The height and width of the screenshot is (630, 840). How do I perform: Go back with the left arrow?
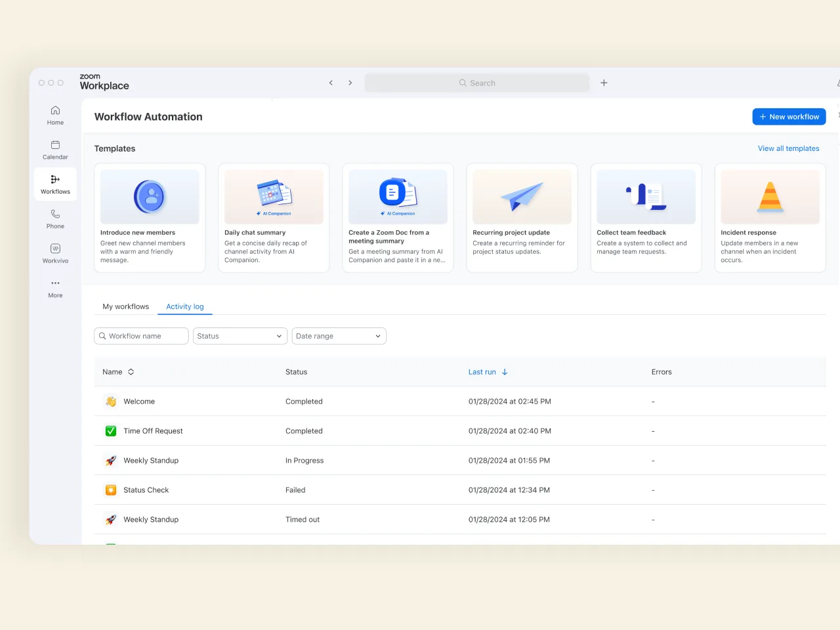(331, 83)
